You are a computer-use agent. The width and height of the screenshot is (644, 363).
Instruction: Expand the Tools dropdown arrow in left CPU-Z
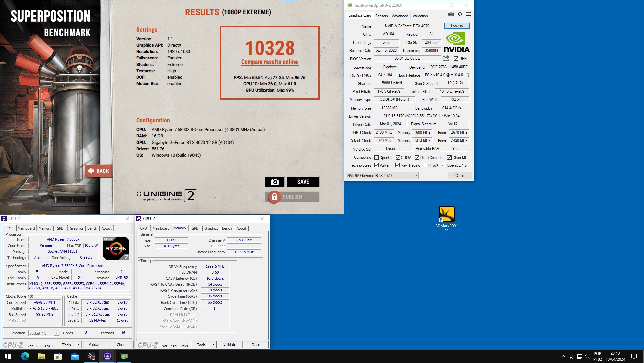(x=79, y=345)
